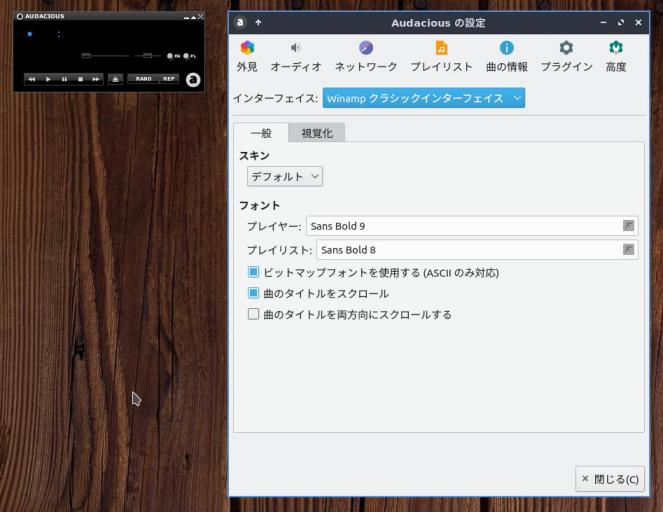Click pause button in Audacious player
Screen dimensions: 663x512
pyautogui.click(x=64, y=79)
